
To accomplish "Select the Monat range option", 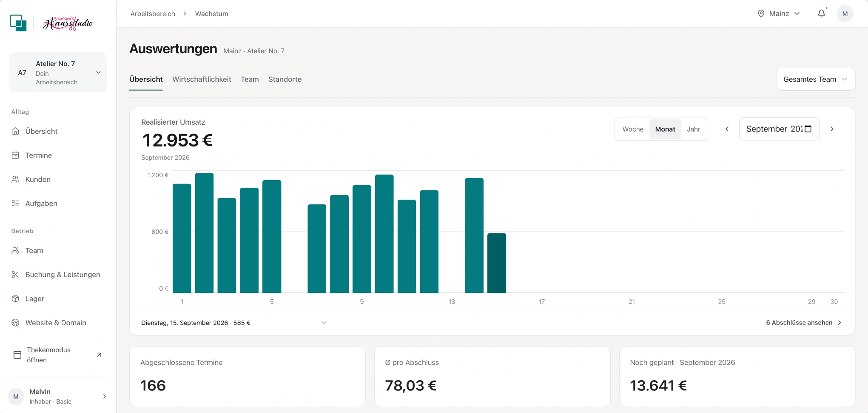I will click(665, 129).
